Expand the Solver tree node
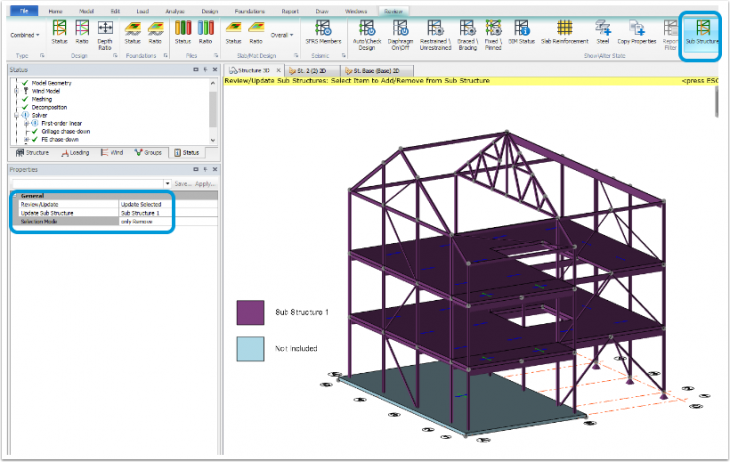The image size is (730, 462). (17, 115)
